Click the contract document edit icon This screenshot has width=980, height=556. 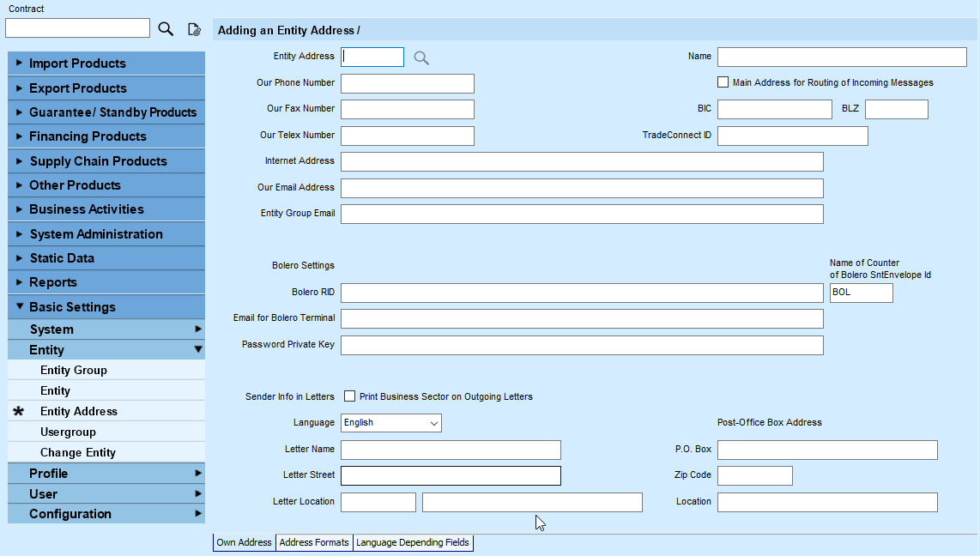[x=195, y=29]
